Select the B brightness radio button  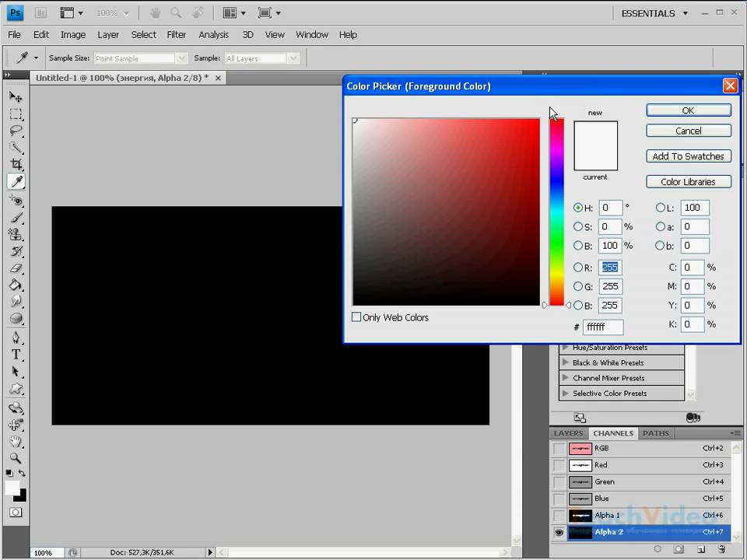click(578, 246)
